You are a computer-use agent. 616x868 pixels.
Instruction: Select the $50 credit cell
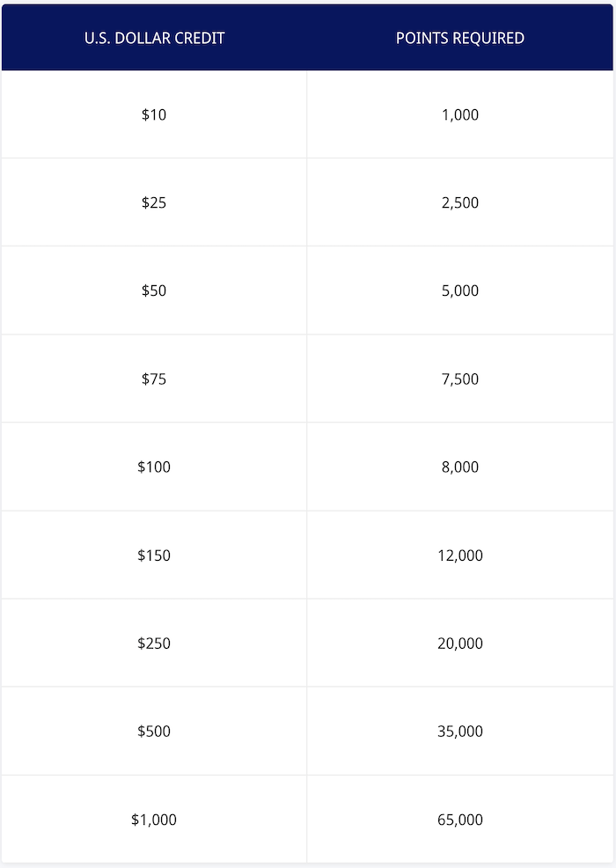click(154, 291)
